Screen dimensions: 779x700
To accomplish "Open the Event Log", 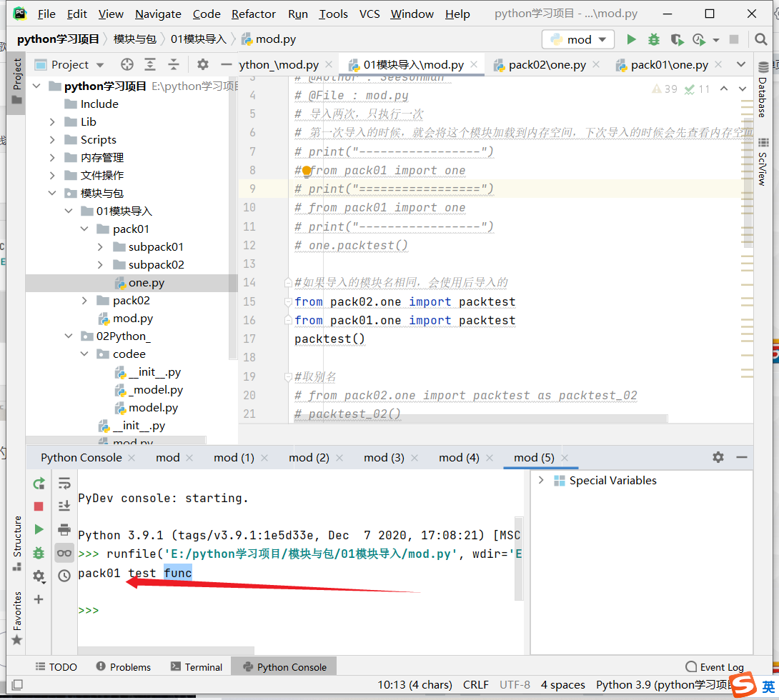I will pos(715,666).
